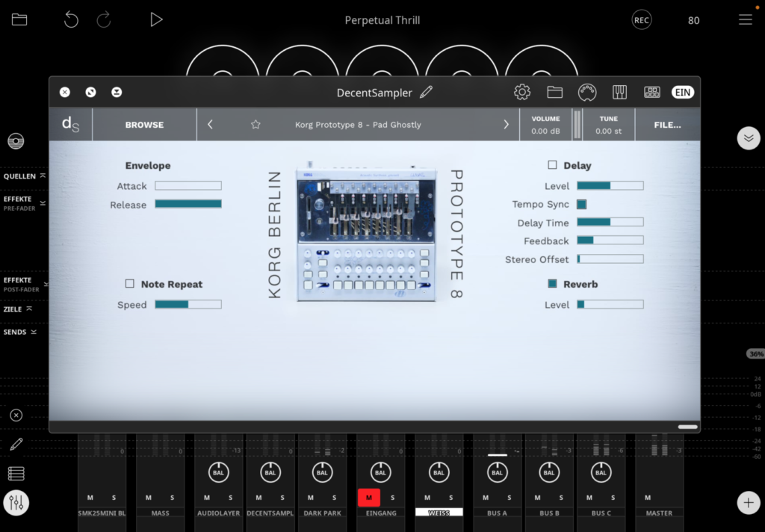Open the FILE... menu
765x532 pixels.
point(667,125)
